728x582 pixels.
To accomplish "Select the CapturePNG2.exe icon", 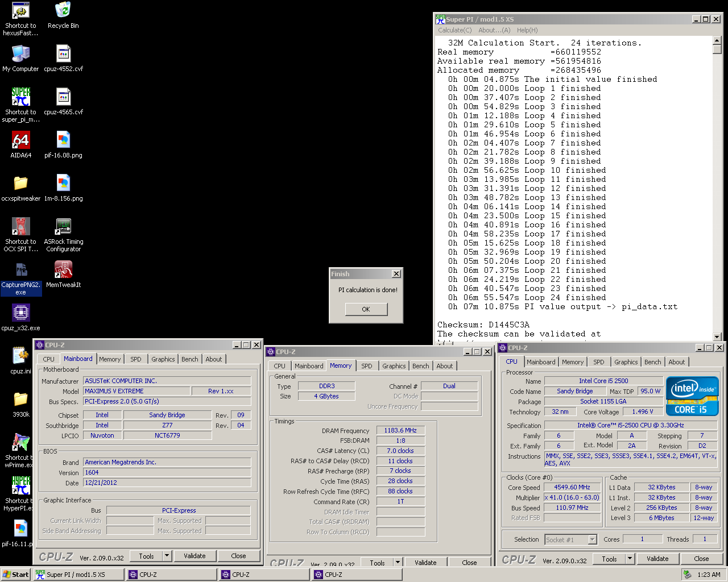I will coord(21,269).
